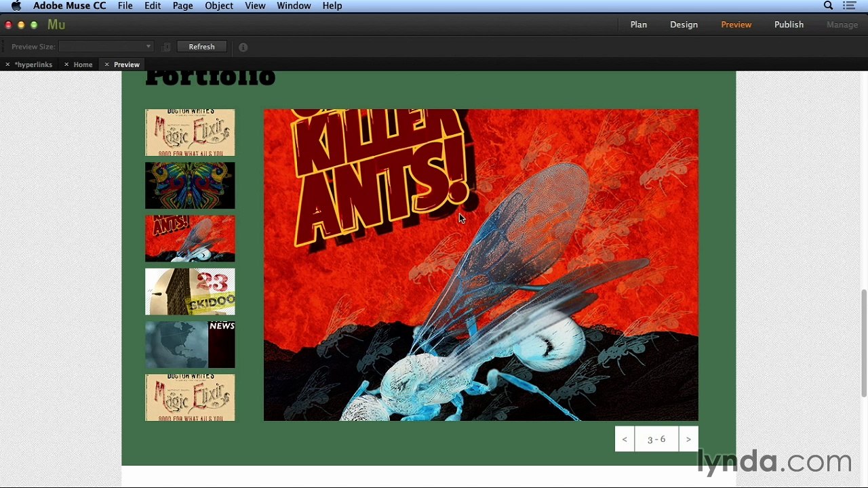Open the Edit menu
This screenshot has height=488, width=868.
153,6
